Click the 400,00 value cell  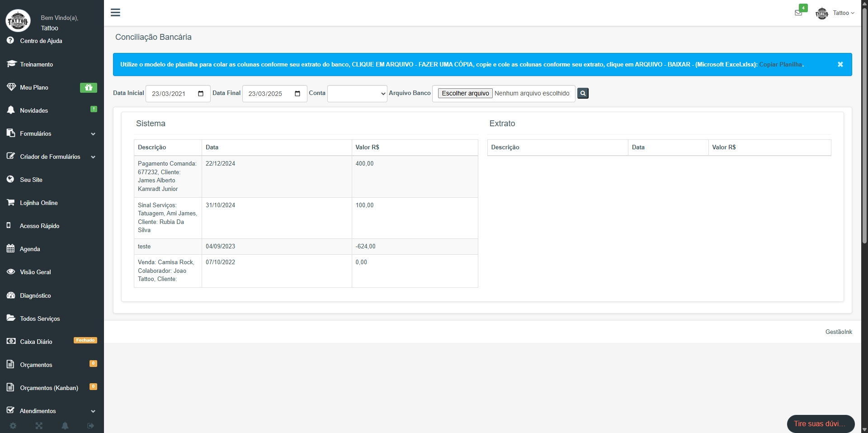[415, 176]
